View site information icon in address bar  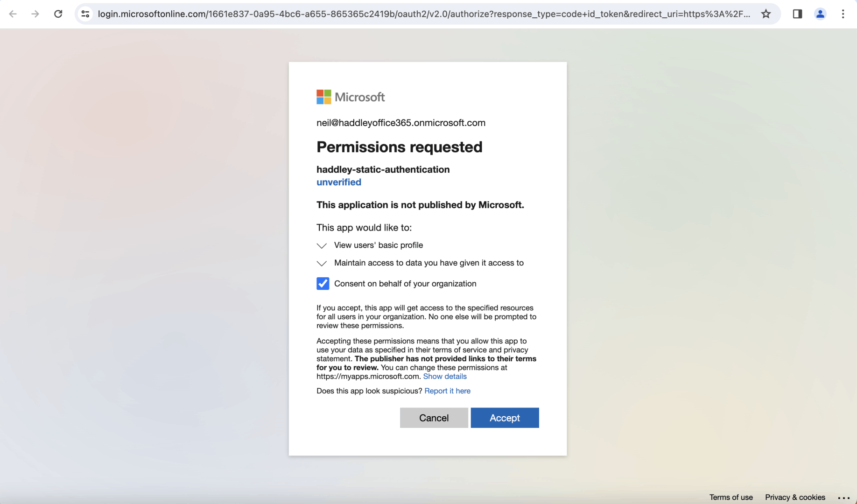click(x=85, y=14)
